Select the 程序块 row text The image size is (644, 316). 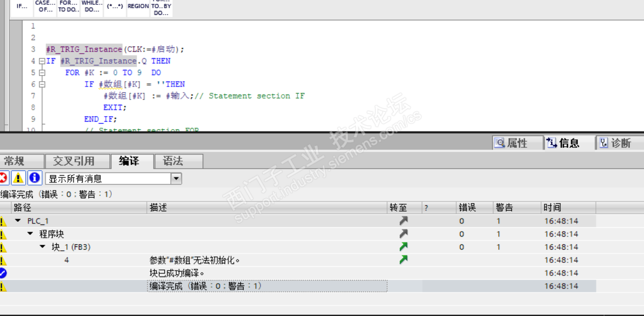pos(51,234)
